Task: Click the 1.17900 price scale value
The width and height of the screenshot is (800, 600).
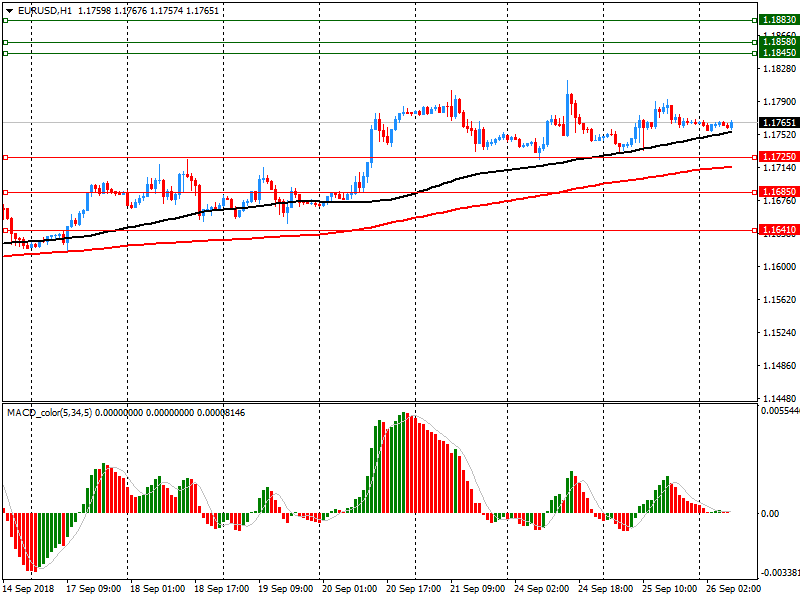Action: pos(778,102)
